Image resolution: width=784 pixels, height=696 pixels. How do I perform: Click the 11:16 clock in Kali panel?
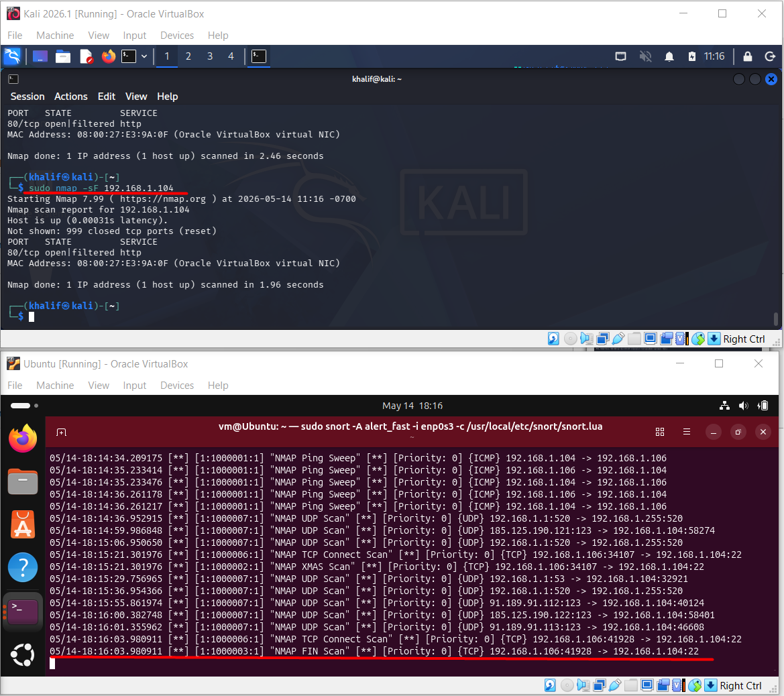click(x=714, y=56)
